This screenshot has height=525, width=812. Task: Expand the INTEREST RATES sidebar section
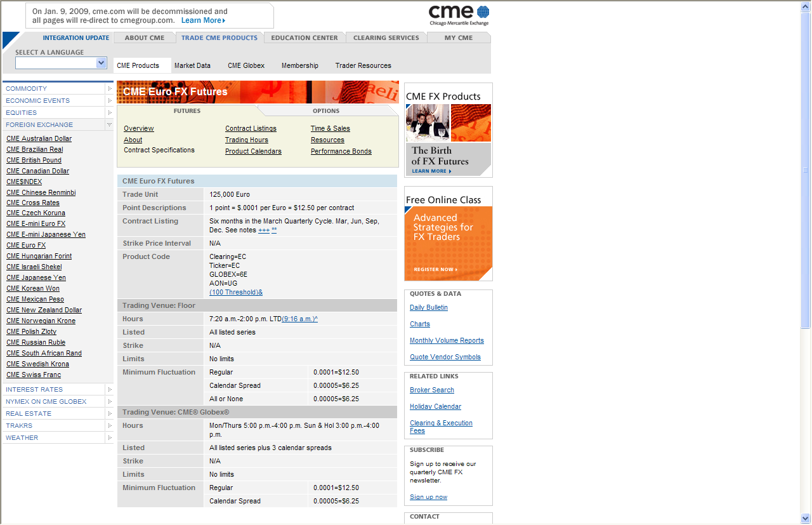click(109, 390)
